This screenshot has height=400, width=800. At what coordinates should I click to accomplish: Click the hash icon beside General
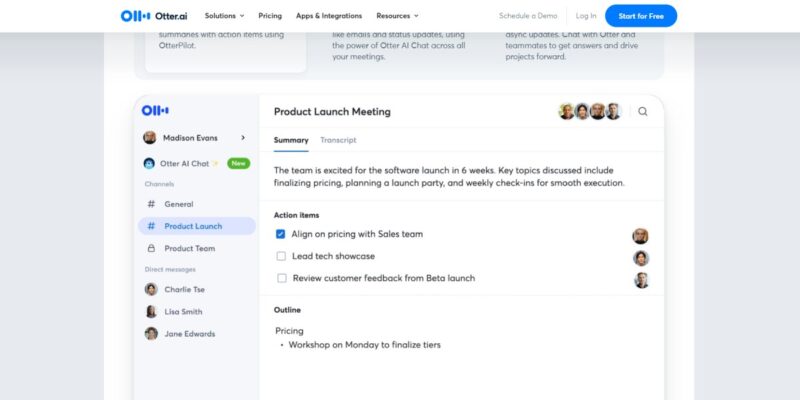coord(151,204)
